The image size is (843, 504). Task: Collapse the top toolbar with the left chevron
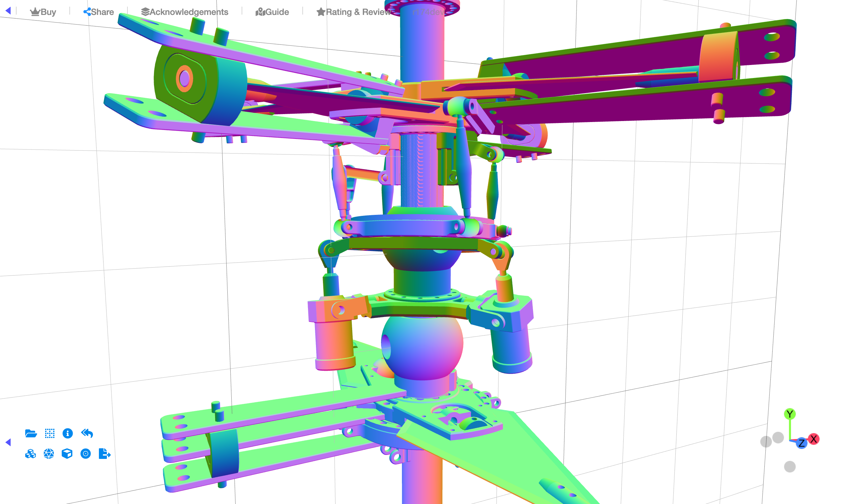[8, 11]
